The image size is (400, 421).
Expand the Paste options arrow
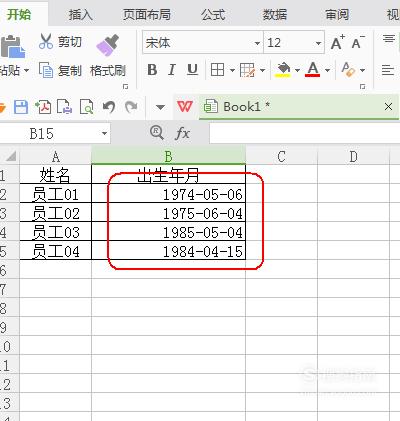(26, 71)
